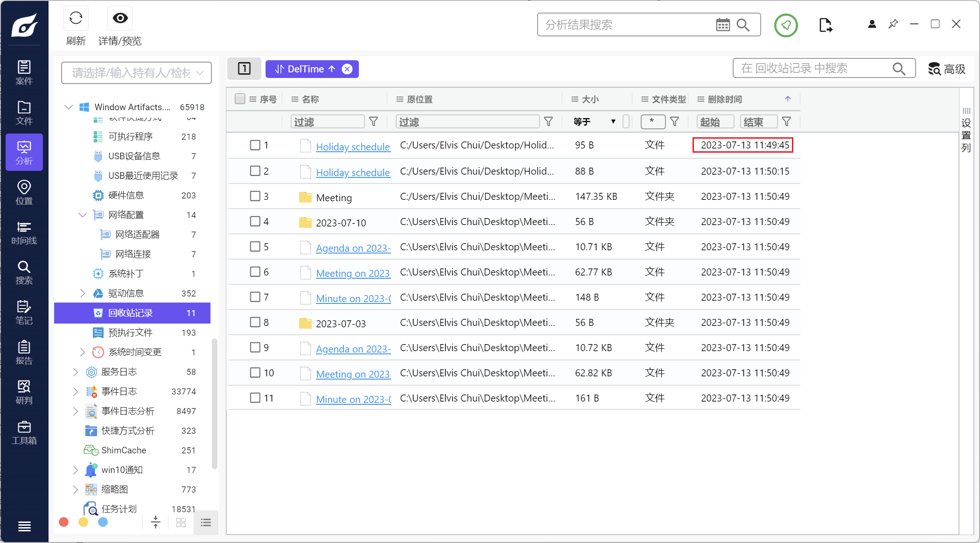Collapse the Window Artifacts tree node

point(69,107)
